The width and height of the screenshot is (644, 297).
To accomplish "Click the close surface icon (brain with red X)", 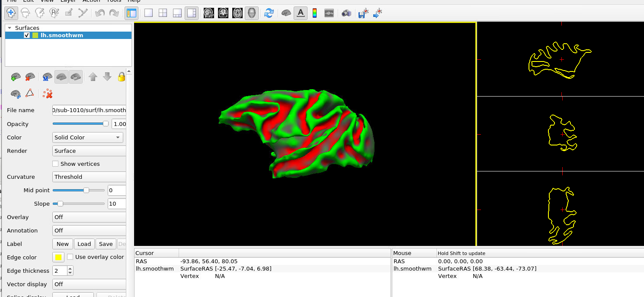I will click(x=30, y=77).
